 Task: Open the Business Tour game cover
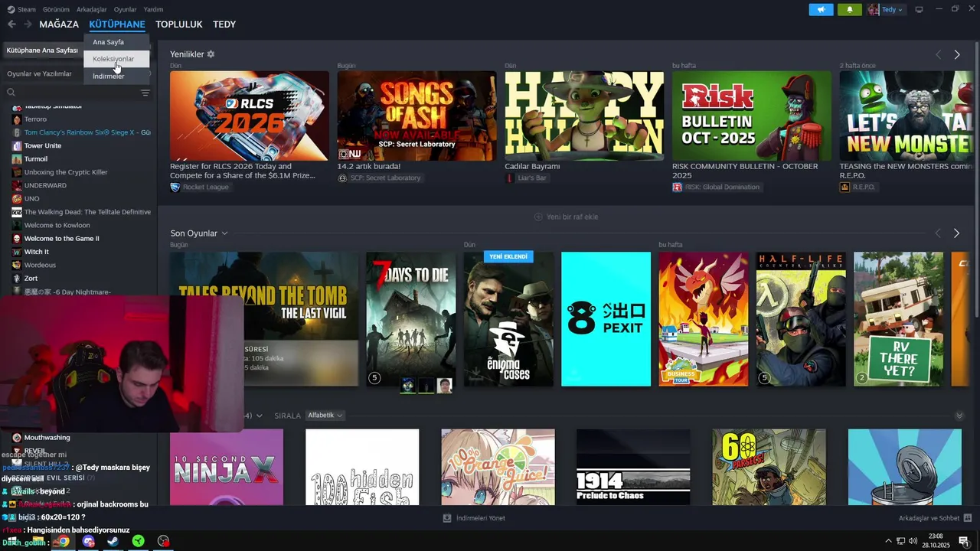[x=704, y=319]
